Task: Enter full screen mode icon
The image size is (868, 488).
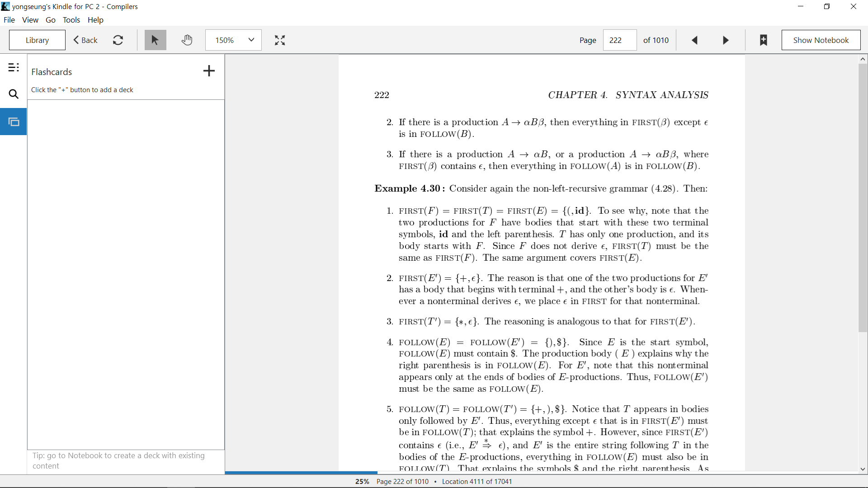Action: pos(280,40)
